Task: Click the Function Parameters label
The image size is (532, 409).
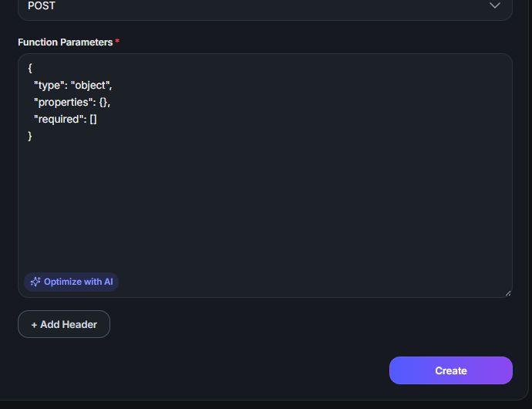Action: coord(65,42)
